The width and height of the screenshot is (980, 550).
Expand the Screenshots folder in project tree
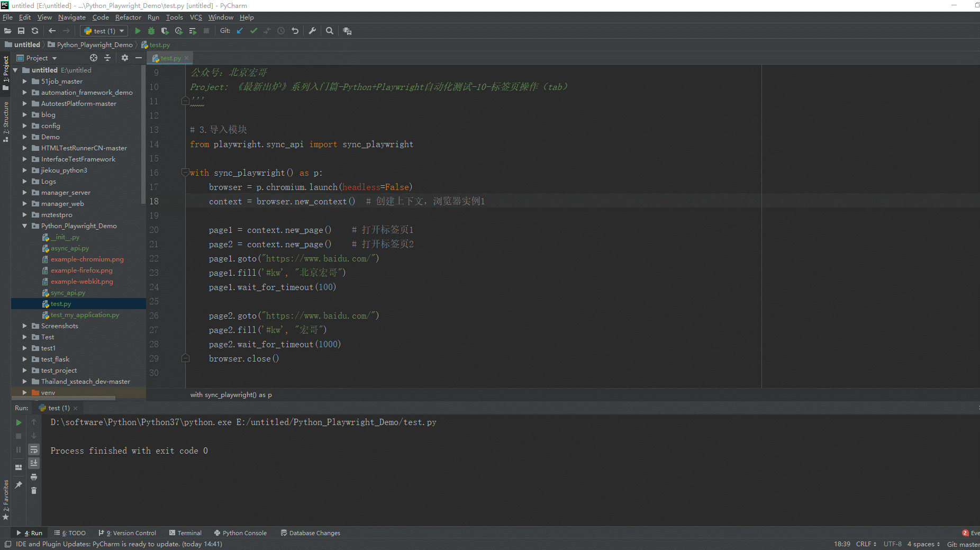[x=24, y=326]
